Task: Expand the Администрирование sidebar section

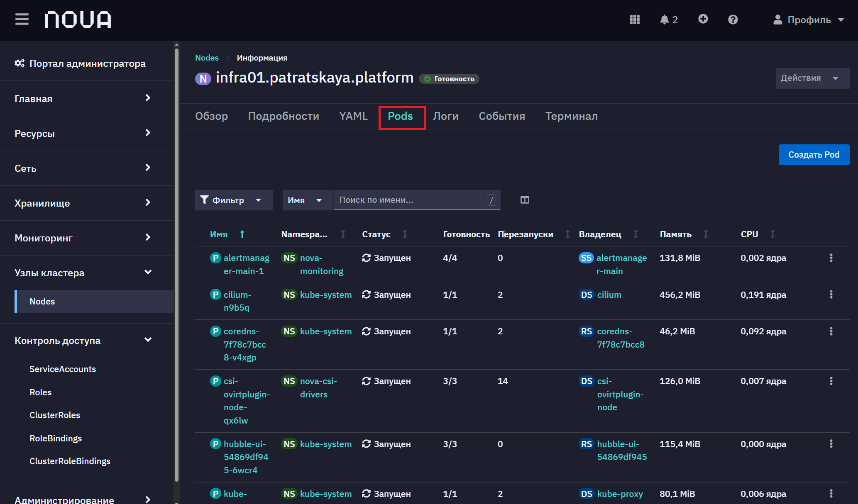Action: (83, 499)
